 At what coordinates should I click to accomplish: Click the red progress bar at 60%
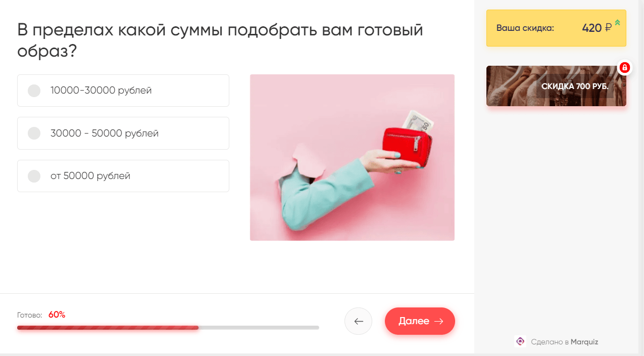pyautogui.click(x=108, y=328)
